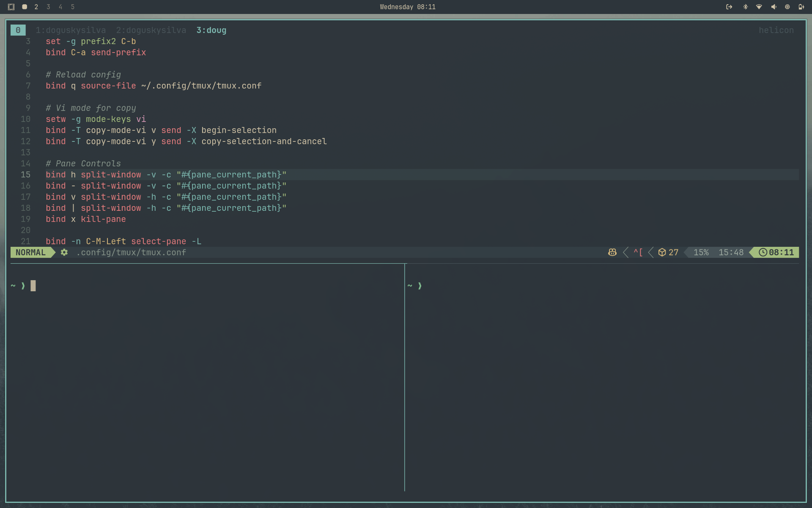Click 'select-pane -L' on line 21
Image resolution: width=812 pixels, height=508 pixels.
click(x=166, y=241)
